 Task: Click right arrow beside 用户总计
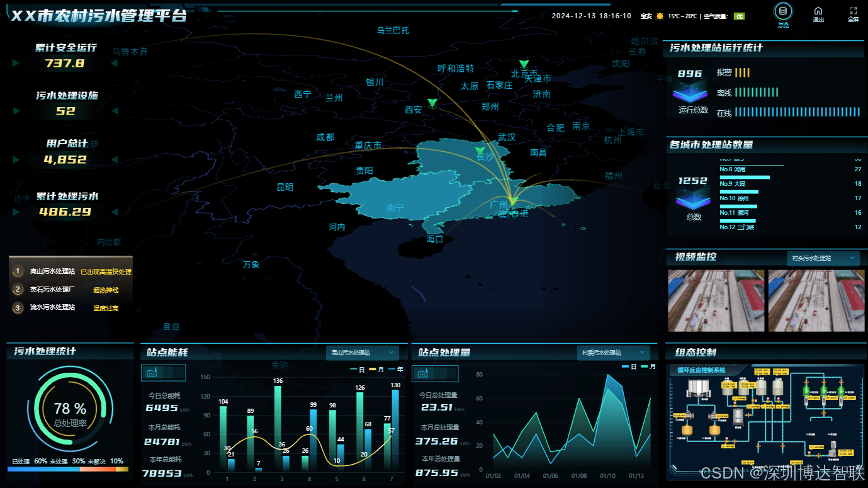(114, 160)
